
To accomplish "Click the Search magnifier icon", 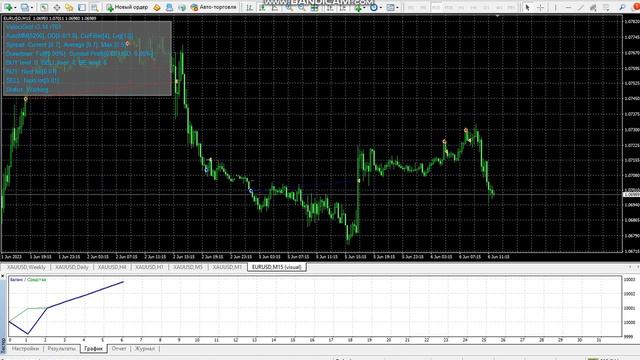I will (622, 7).
